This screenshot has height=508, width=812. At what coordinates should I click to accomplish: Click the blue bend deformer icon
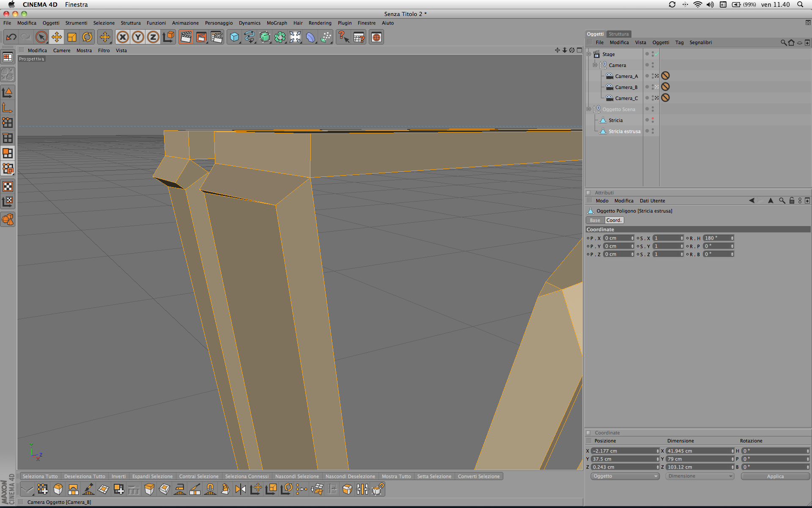(311, 37)
